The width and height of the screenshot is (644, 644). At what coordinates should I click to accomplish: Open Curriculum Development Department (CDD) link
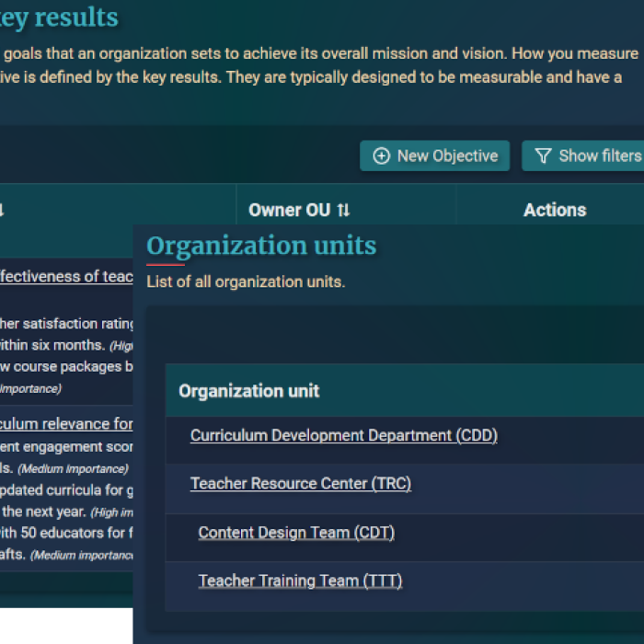pos(344,435)
